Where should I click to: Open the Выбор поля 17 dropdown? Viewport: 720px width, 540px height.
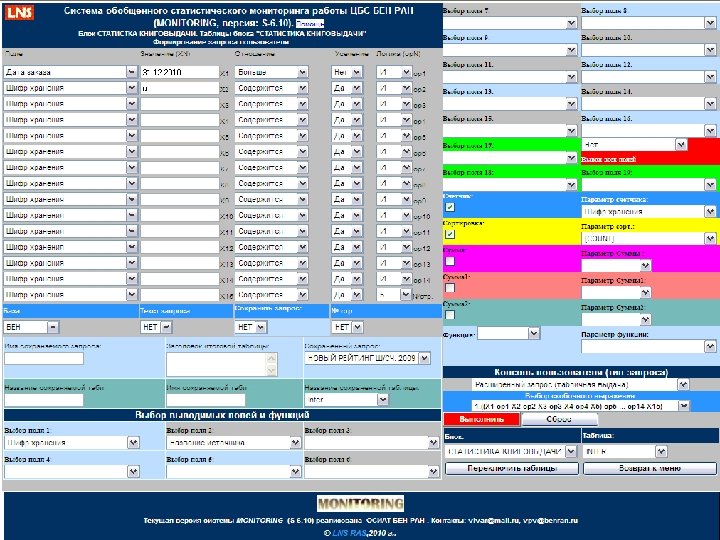(x=510, y=158)
